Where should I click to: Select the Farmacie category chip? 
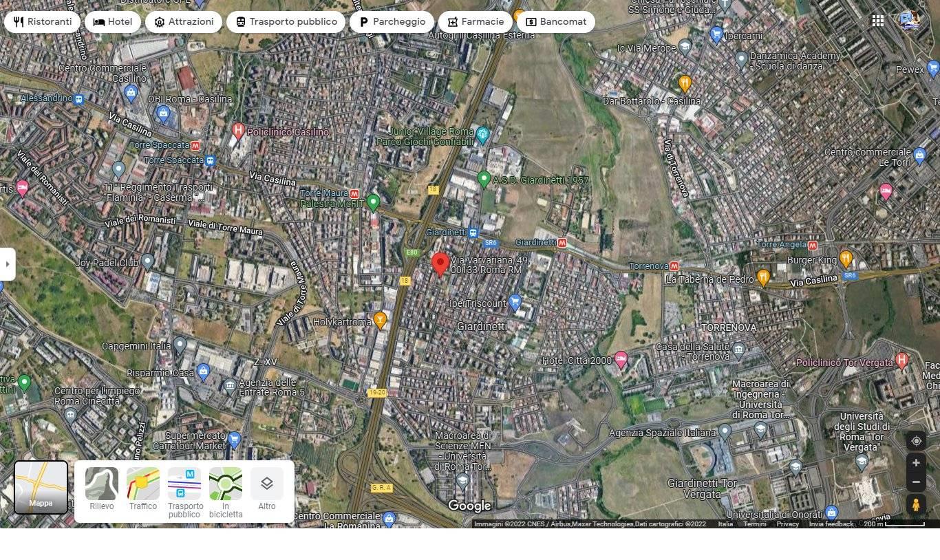point(475,21)
